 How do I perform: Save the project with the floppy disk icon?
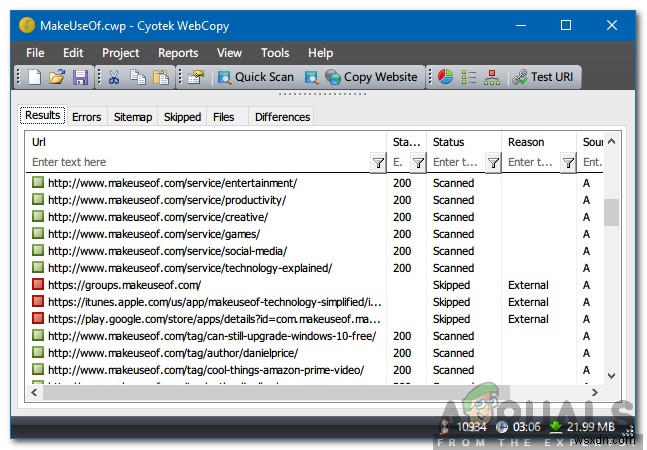point(80,77)
